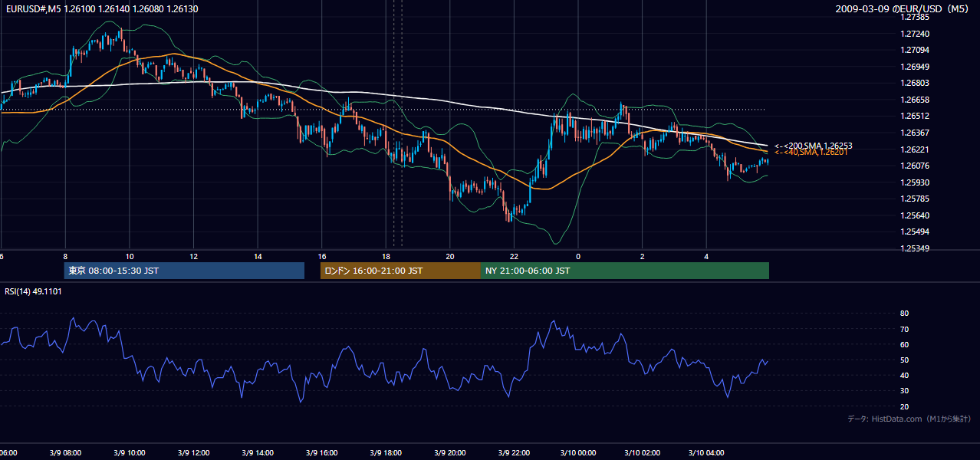Click the 3/9 20:00 bottom time label

450,452
